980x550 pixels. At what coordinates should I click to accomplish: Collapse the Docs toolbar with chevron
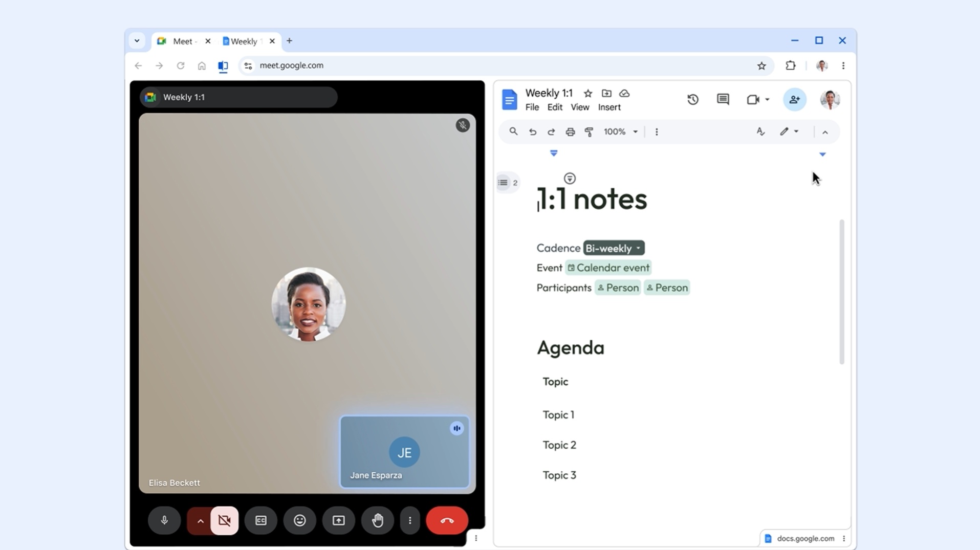tap(825, 132)
